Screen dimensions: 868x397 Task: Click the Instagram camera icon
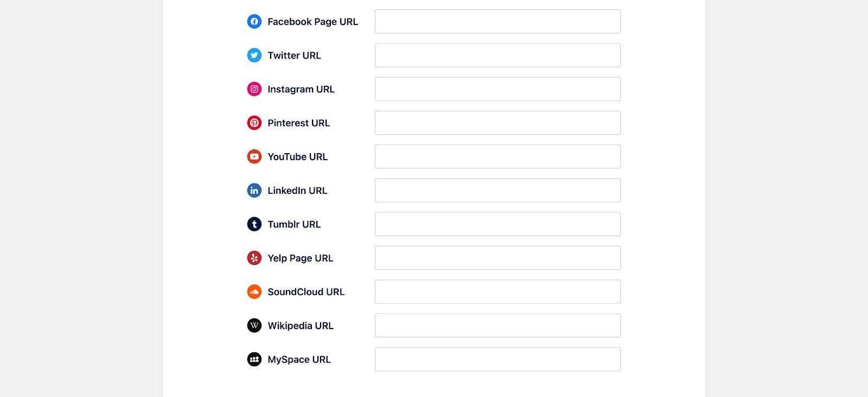pyautogui.click(x=254, y=89)
